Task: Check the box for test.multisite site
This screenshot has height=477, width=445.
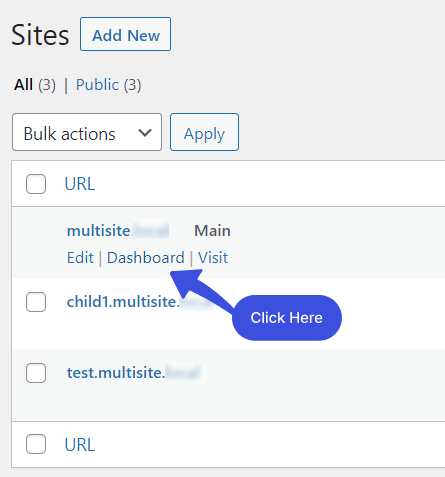Action: [36, 373]
